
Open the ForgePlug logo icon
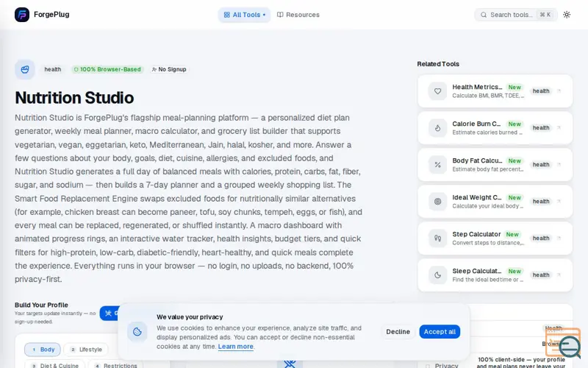coord(22,15)
